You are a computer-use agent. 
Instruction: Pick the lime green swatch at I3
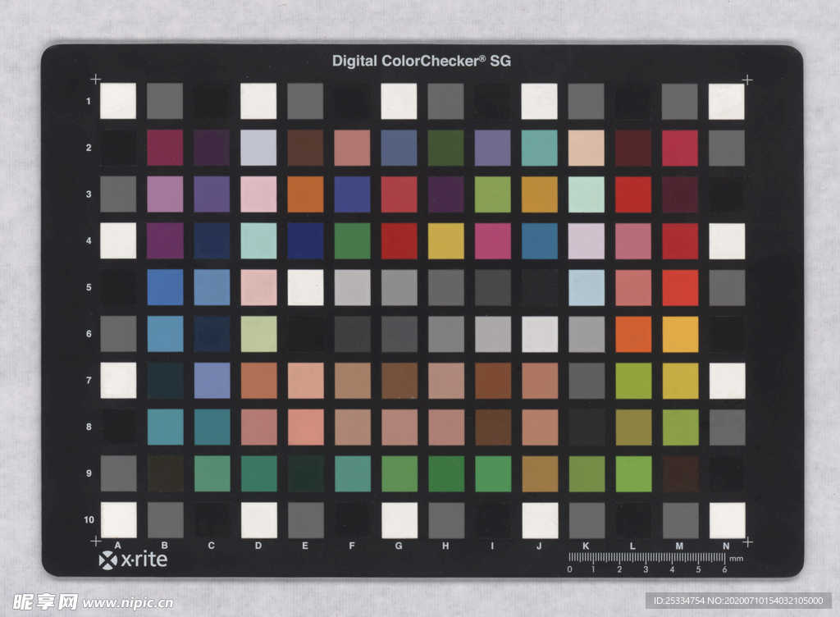(x=493, y=194)
